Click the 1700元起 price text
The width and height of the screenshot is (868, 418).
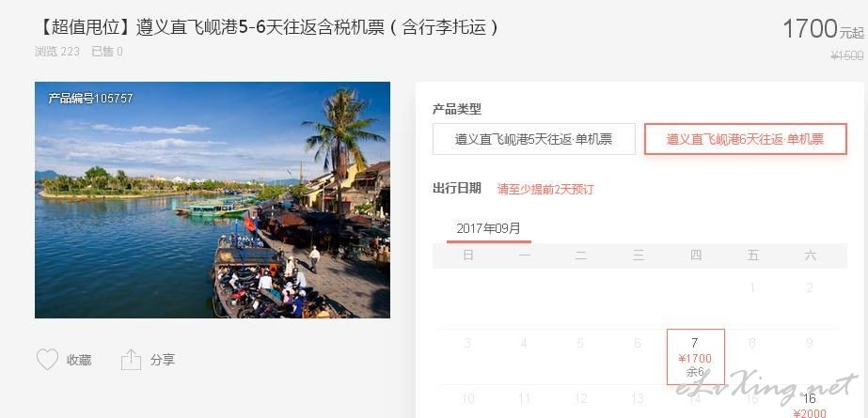[x=823, y=29]
